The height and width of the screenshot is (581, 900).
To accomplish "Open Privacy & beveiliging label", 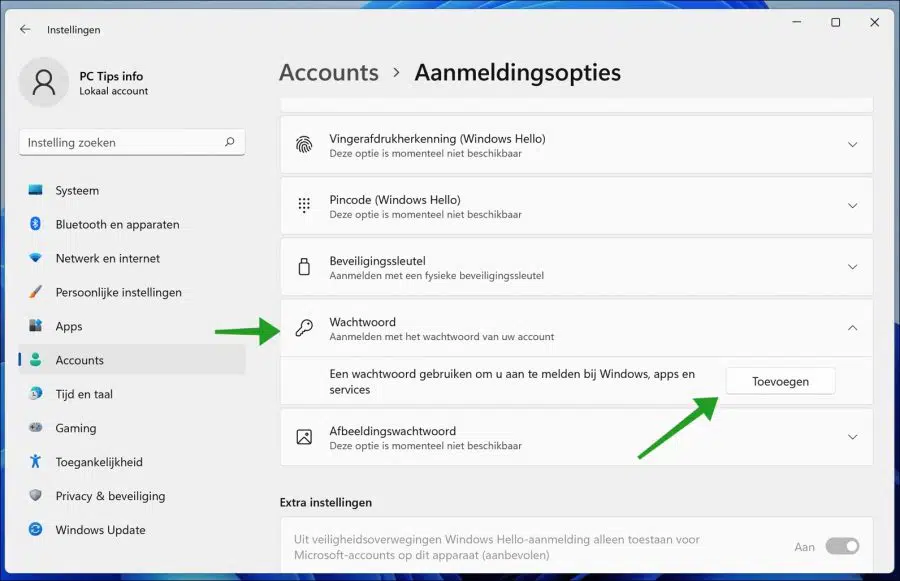I will 110,495.
